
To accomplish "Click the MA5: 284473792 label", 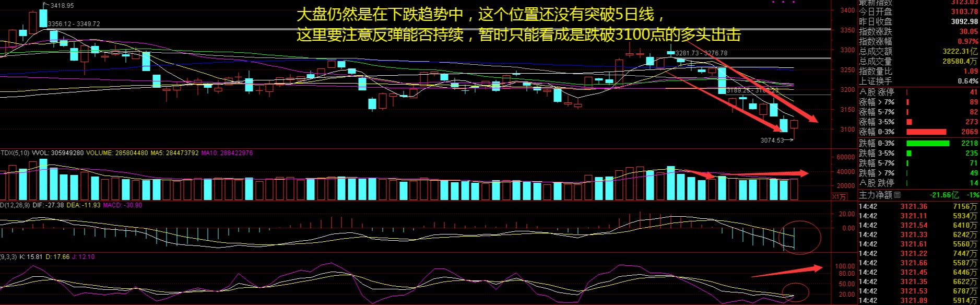I will click(175, 153).
